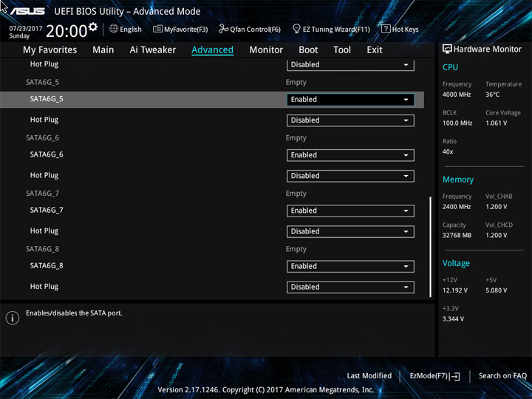Open SATA6G_7 Enabled dropdown
The width and height of the screenshot is (532, 399).
pyautogui.click(x=350, y=211)
